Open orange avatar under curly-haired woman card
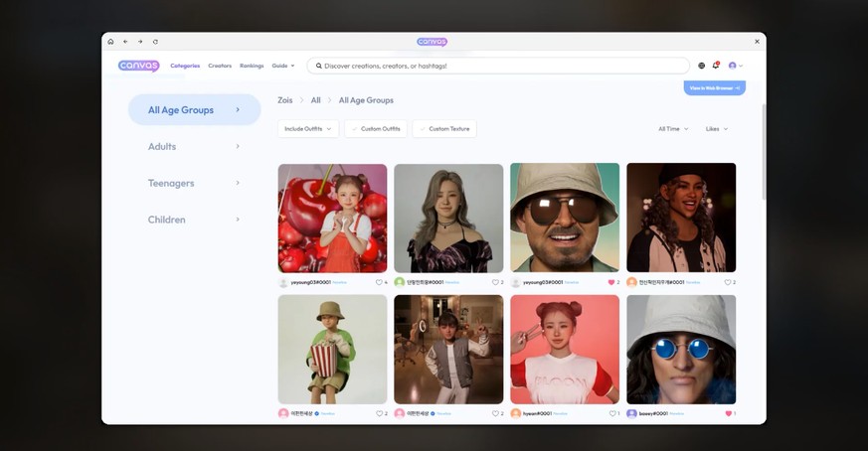 coord(631,282)
